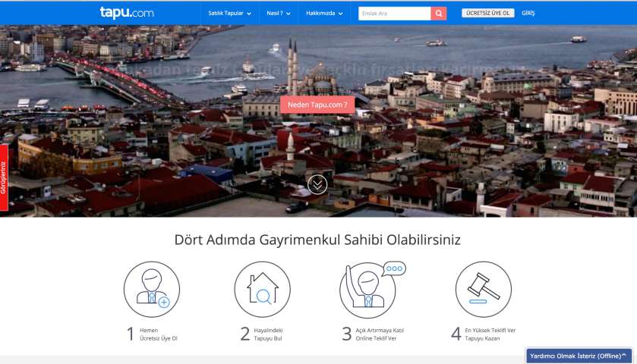
Task: Open the Nasıl ? dropdown menu
Action: [x=279, y=13]
